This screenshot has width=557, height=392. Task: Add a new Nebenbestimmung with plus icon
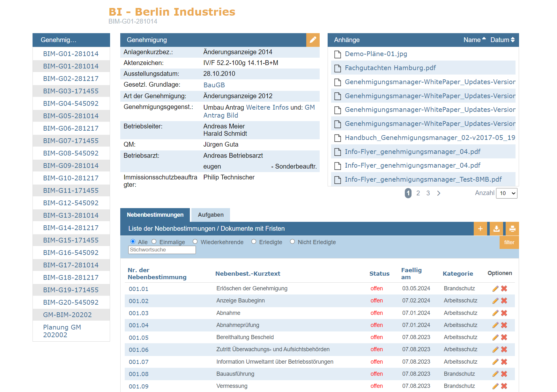[x=480, y=229]
